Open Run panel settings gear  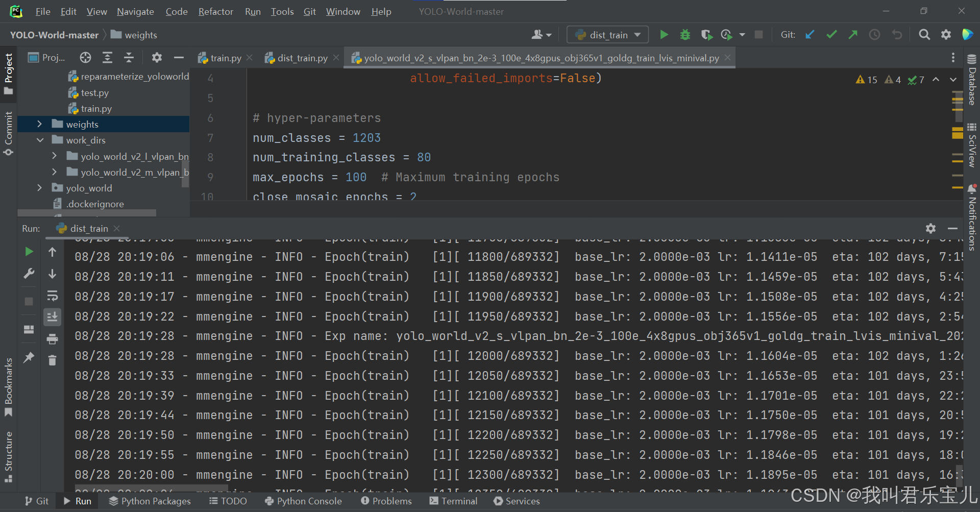(930, 228)
